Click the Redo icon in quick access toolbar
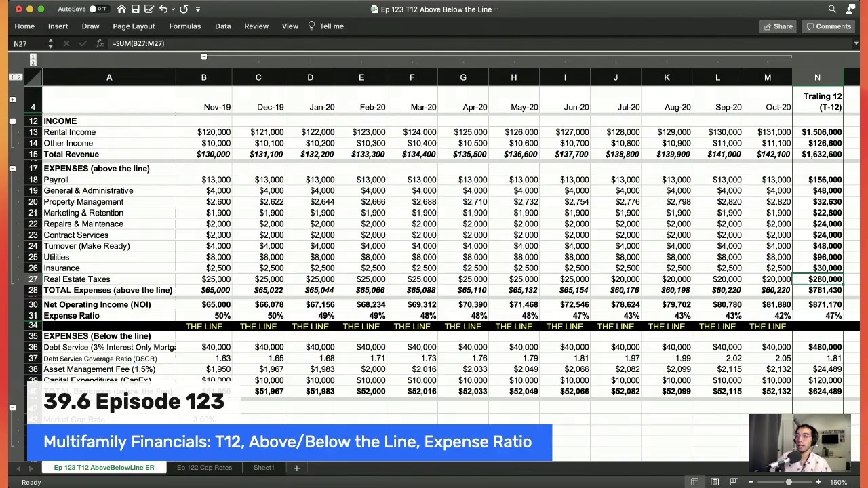This screenshot has height=488, width=868. (x=183, y=9)
